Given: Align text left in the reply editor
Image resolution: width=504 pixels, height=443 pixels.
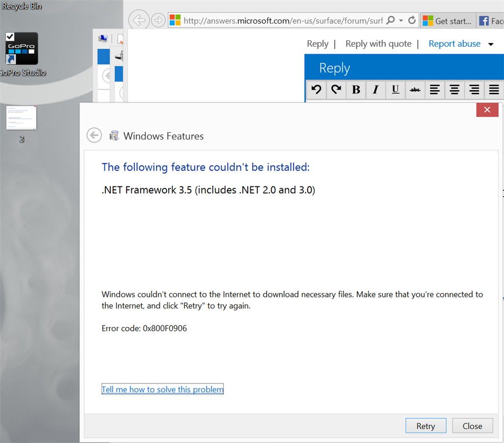Looking at the screenshot, I should tap(435, 89).
